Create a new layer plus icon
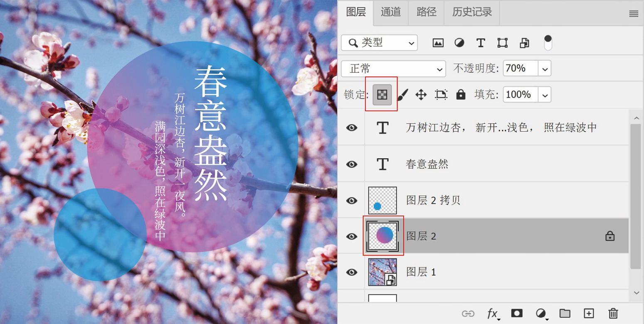Viewport: 644px width, 324px height. [x=589, y=313]
